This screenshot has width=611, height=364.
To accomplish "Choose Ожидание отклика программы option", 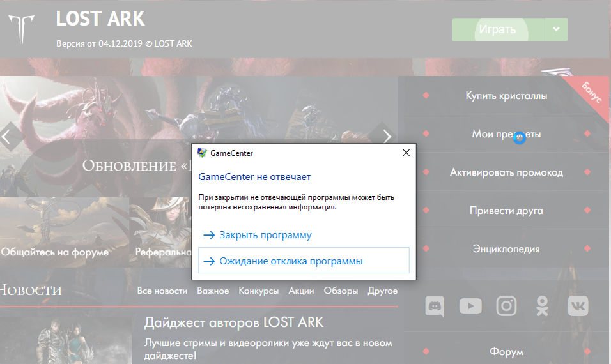I will coord(304,261).
